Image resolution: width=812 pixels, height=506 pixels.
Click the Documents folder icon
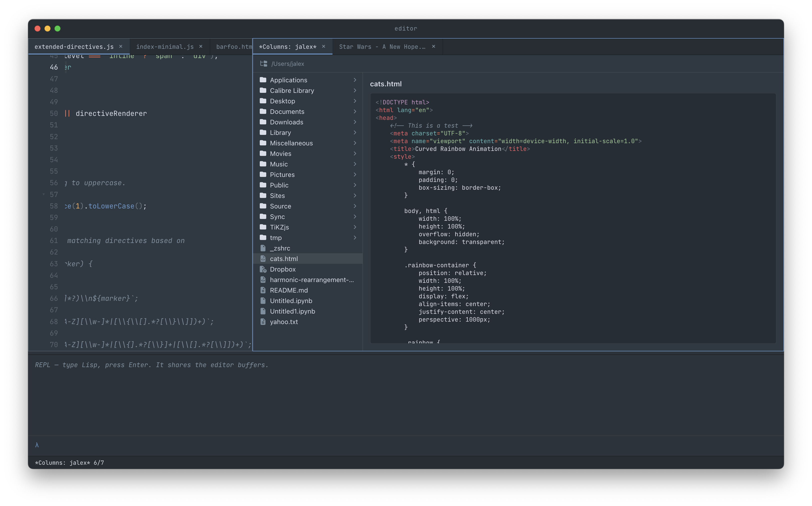click(263, 111)
